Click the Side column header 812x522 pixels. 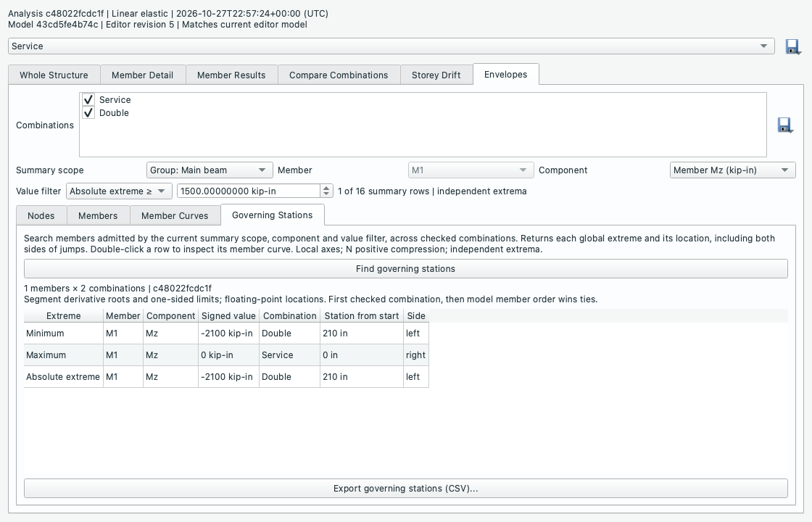(416, 316)
